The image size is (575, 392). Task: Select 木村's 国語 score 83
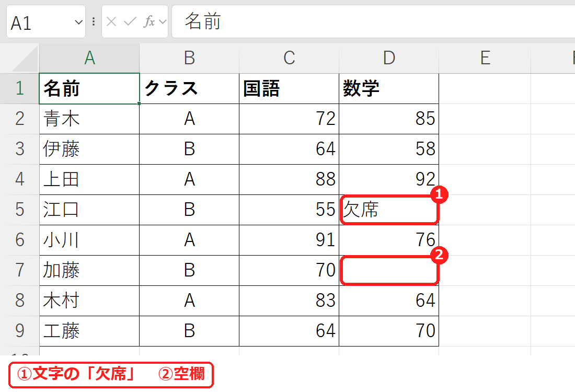tap(289, 301)
